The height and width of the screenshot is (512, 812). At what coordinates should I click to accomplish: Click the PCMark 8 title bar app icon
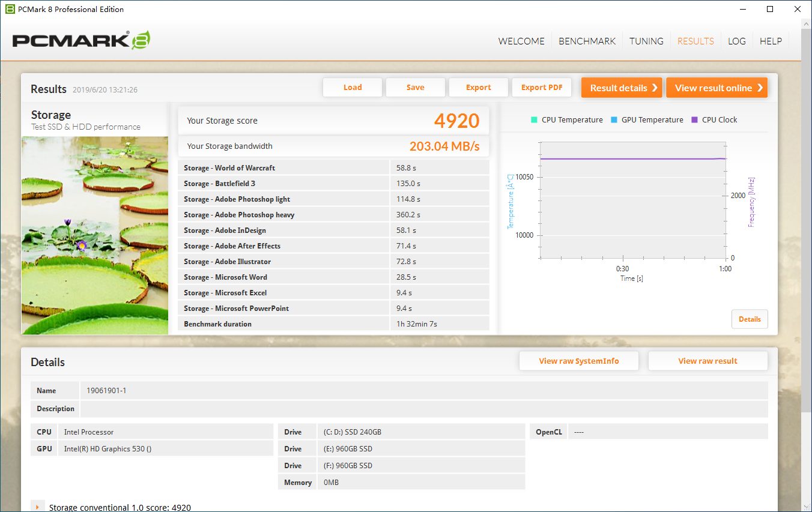tap(10, 9)
